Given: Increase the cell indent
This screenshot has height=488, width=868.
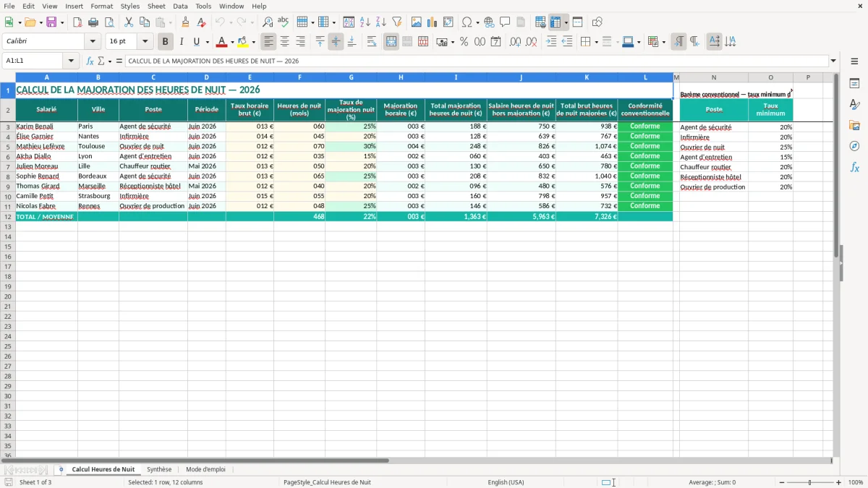Looking at the screenshot, I should pyautogui.click(x=551, y=42).
